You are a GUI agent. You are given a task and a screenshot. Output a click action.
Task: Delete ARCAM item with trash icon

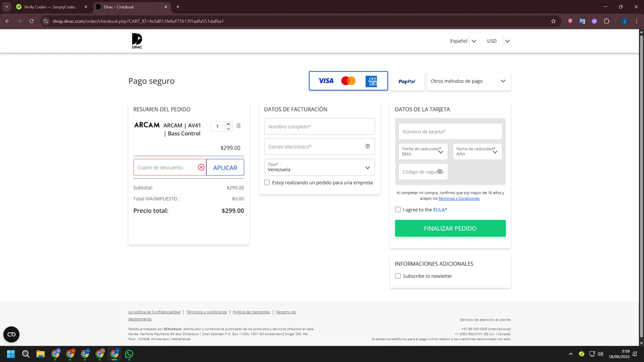coord(238,126)
